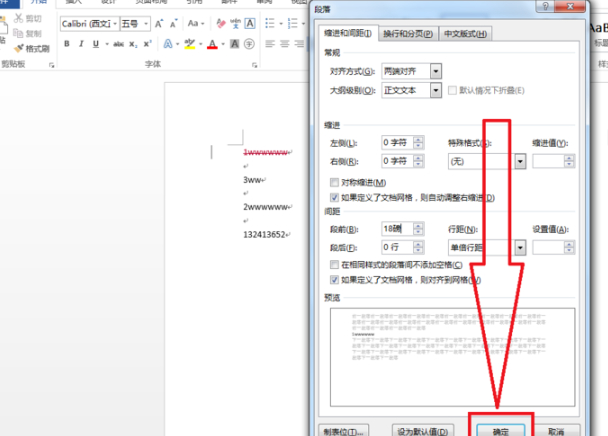Click the red font color swatch

click(x=211, y=45)
